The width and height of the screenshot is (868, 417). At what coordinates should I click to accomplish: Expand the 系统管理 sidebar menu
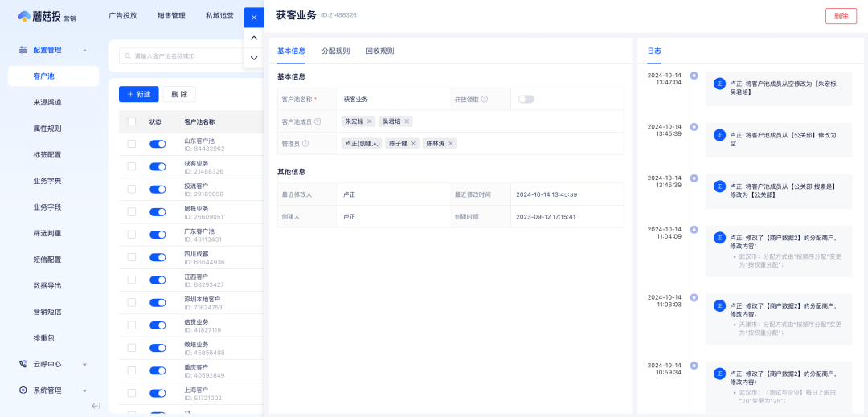[x=84, y=390]
